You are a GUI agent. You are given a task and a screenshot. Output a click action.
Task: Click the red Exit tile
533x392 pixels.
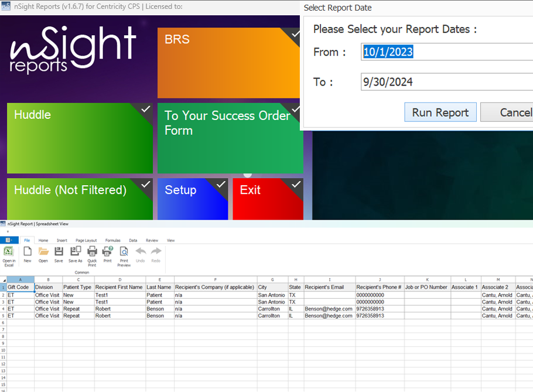point(268,199)
